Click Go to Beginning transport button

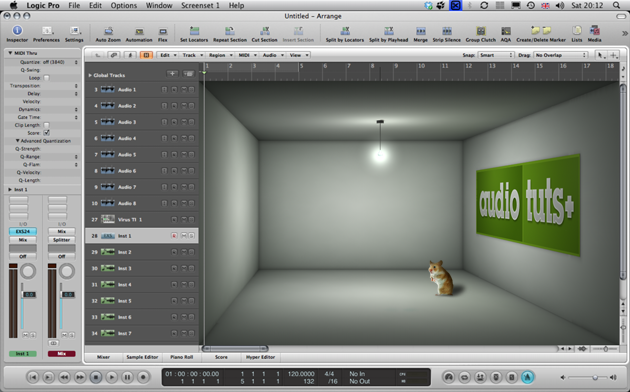click(x=33, y=377)
